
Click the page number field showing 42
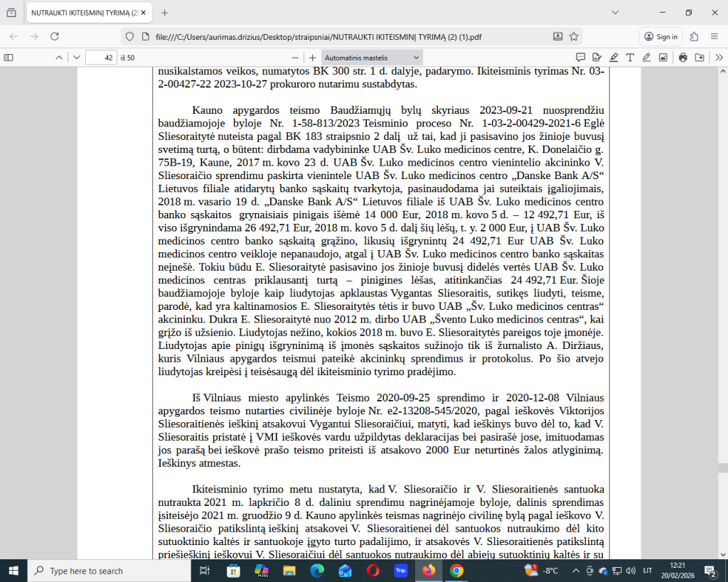[x=101, y=58]
